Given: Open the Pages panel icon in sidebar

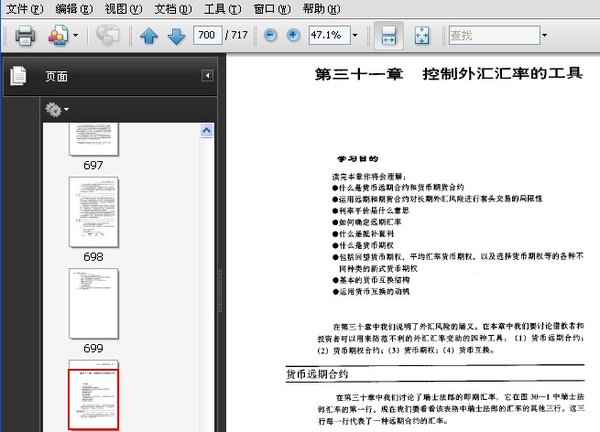Looking at the screenshot, I should coord(17,76).
